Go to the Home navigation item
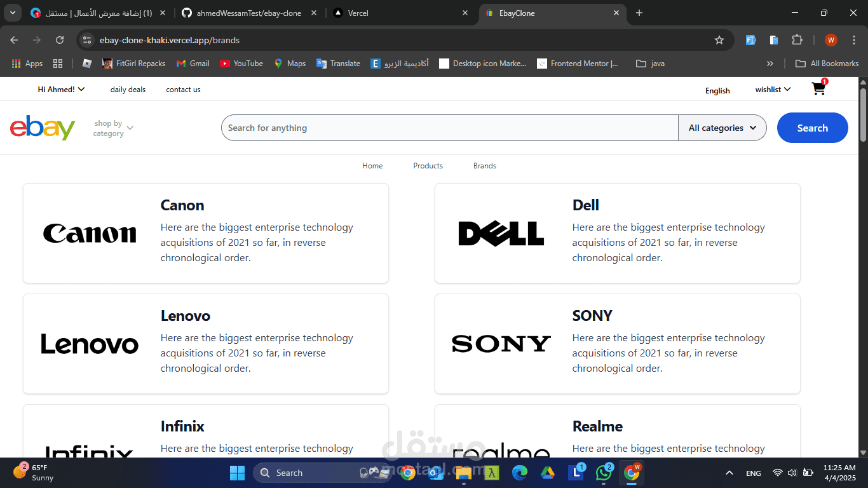Viewport: 868px width, 488px height. (x=372, y=166)
